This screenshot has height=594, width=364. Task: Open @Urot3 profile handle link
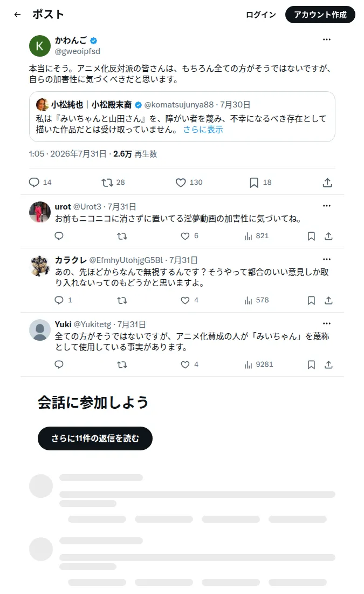[87, 207]
